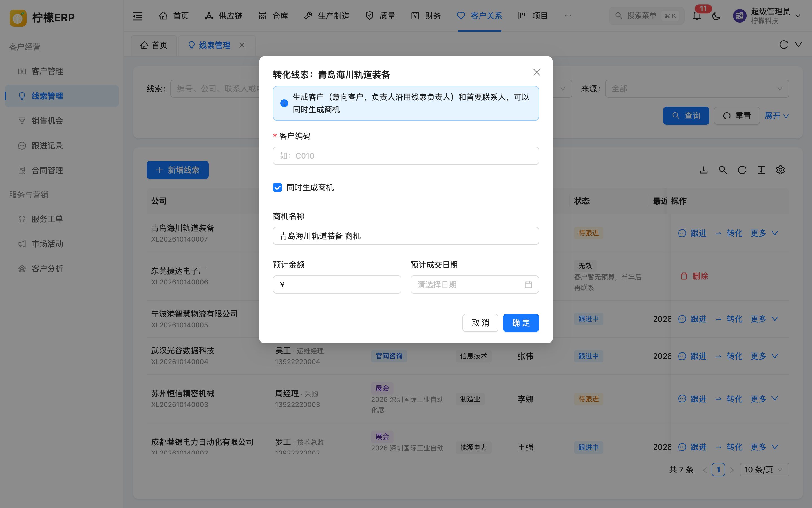
Task: Click the 柠檬ERP logo
Action: [x=42, y=17]
